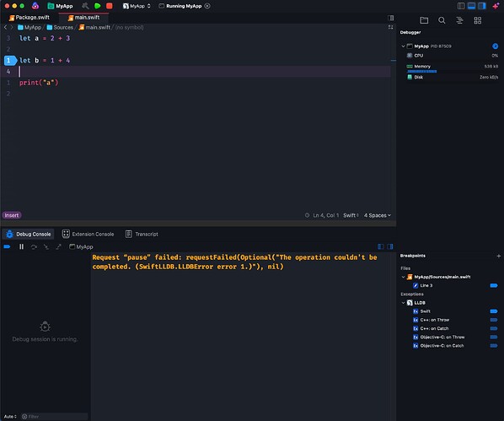Toggle the debug console left variables pane
This screenshot has height=421, width=504.
tap(381, 247)
